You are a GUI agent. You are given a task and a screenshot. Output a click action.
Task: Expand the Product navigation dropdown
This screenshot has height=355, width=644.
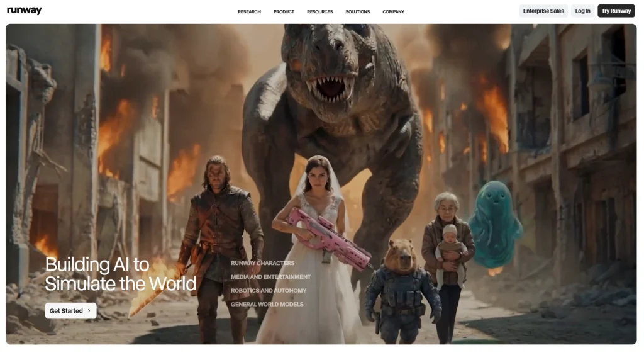coord(284,12)
